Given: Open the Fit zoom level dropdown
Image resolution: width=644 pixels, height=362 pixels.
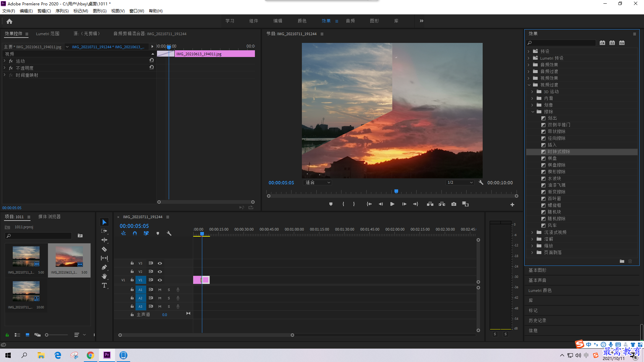Looking at the screenshot, I should point(318,182).
